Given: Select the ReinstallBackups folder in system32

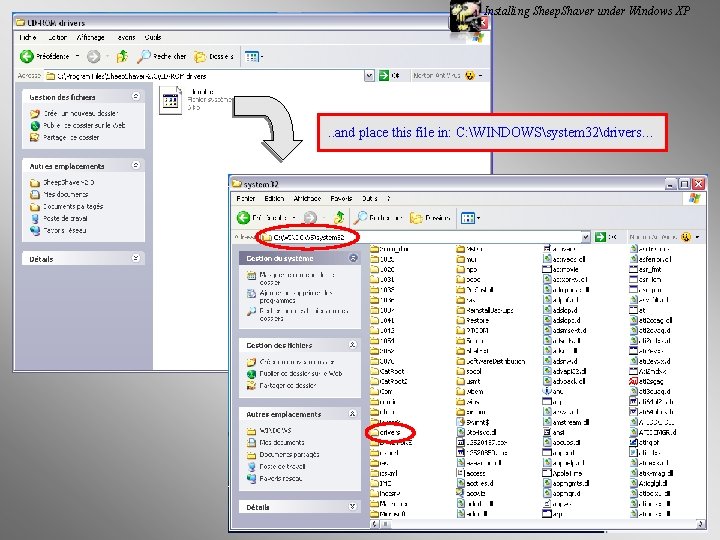Looking at the screenshot, I should pyautogui.click(x=485, y=310).
